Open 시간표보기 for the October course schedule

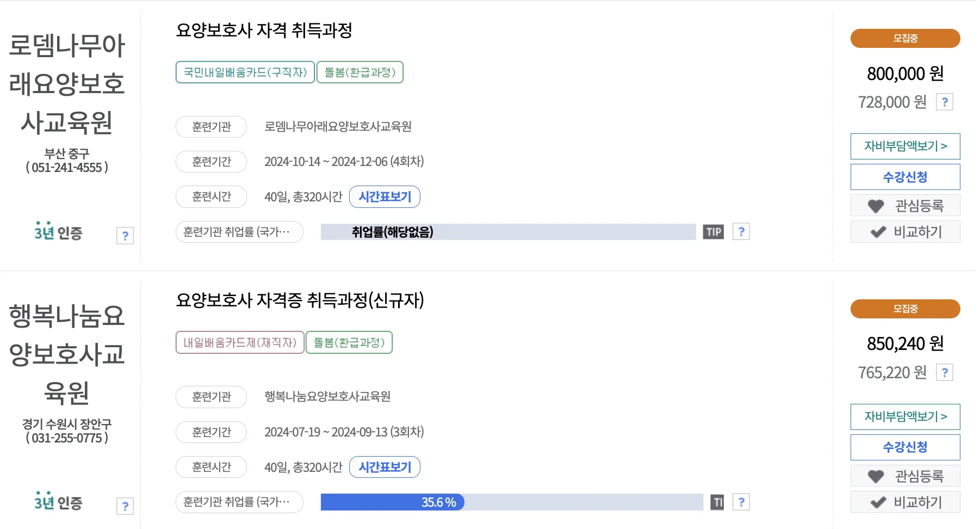[384, 197]
